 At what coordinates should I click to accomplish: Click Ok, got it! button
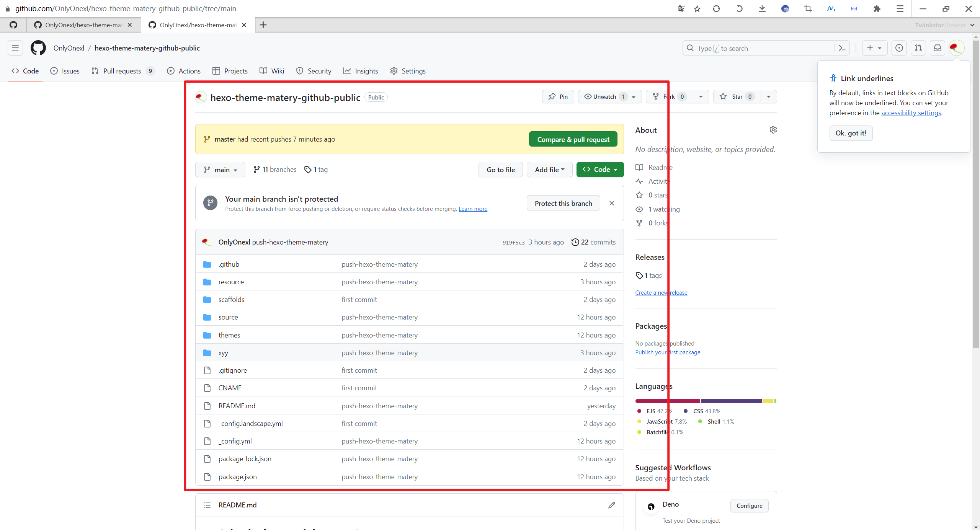[851, 133]
